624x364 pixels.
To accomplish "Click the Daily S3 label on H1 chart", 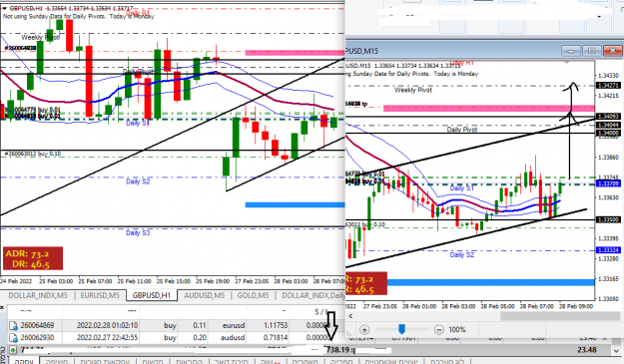I will pos(138,232).
